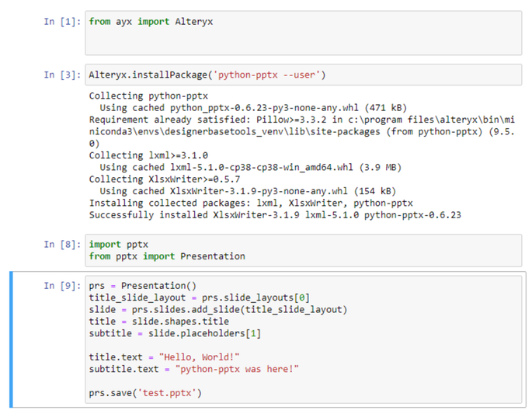Click the 'from pptx import Presentation' line
This screenshot has height=414, width=532.
click(167, 256)
